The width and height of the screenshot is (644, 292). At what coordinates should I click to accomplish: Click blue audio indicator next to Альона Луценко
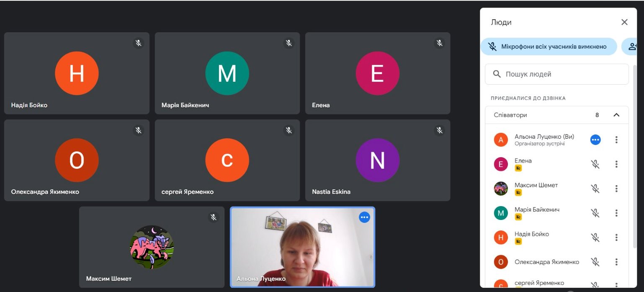click(595, 140)
